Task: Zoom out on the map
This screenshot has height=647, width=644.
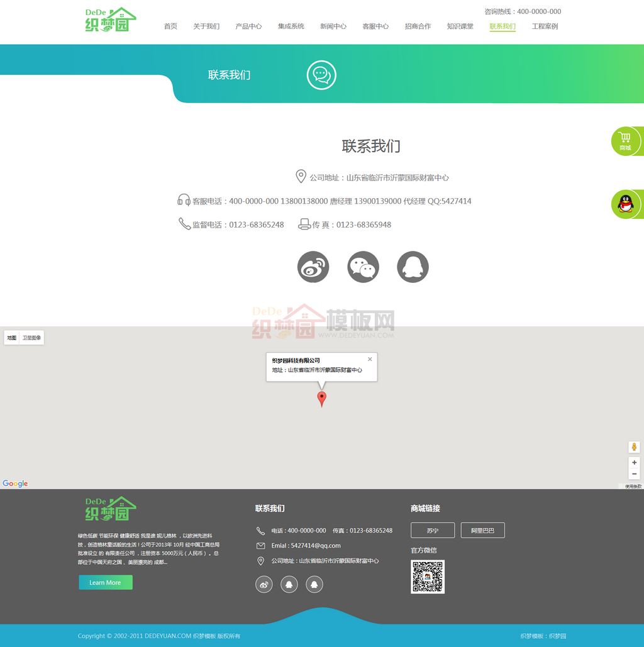Action: pos(634,474)
